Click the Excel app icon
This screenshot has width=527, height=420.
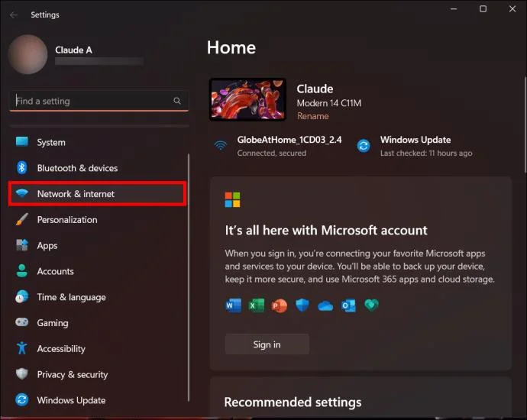tap(257, 305)
